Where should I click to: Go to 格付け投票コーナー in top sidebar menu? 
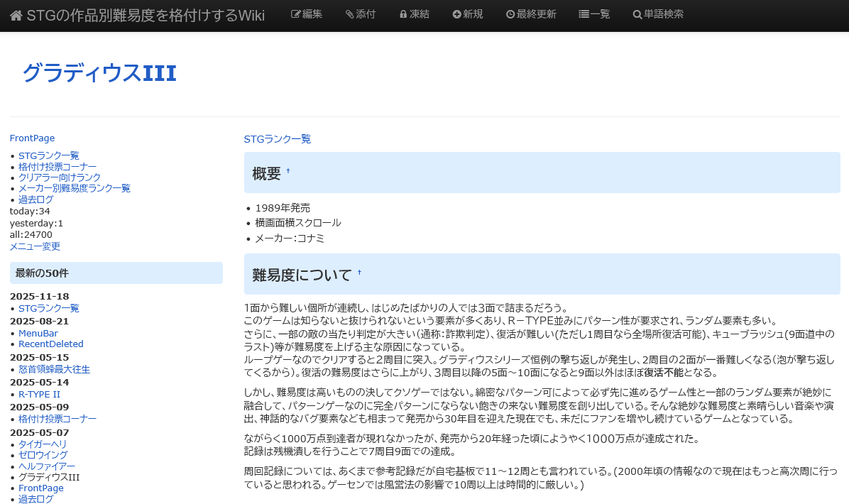pyautogui.click(x=57, y=167)
